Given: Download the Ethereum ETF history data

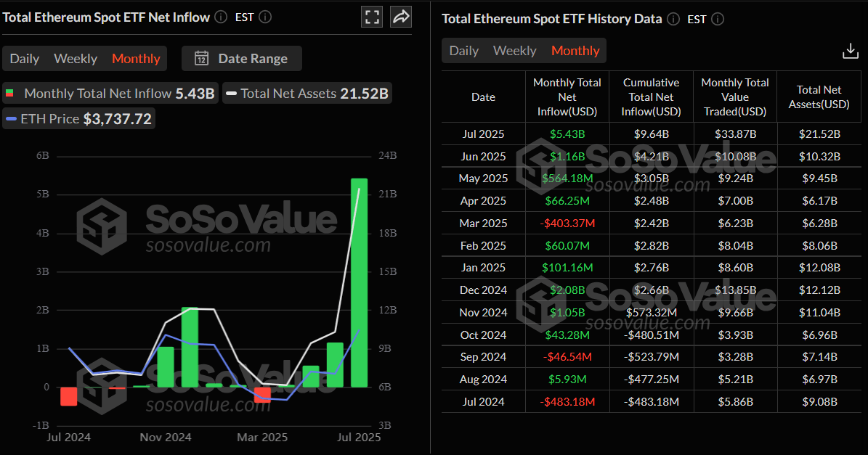Looking at the screenshot, I should tap(850, 50).
